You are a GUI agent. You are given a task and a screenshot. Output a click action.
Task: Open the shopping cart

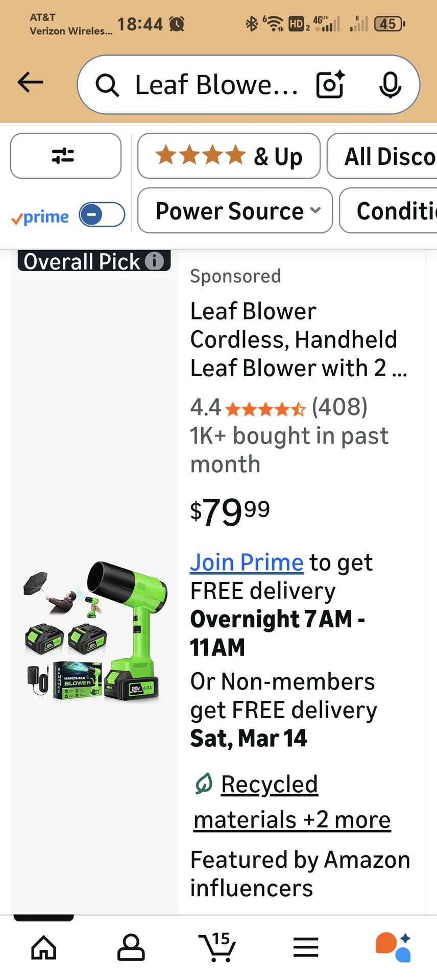[x=218, y=947]
